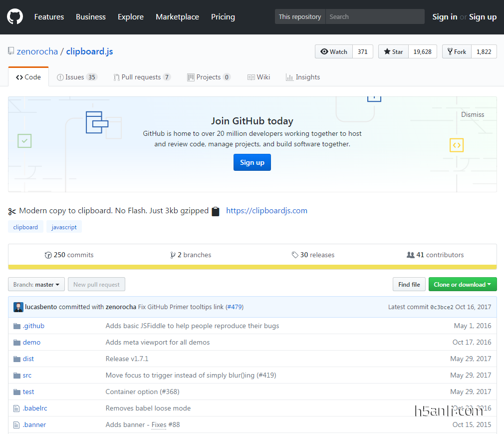504x434 pixels.
Task: Click the This repository search scope label
Action: pos(300,16)
